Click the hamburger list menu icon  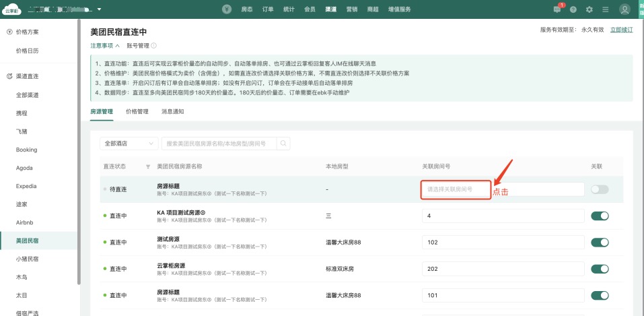(x=606, y=9)
